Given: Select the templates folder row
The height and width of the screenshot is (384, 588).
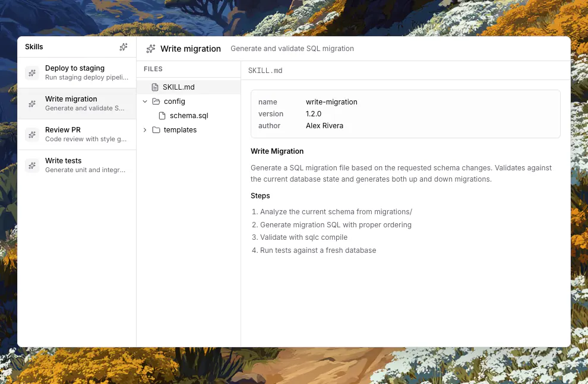Looking at the screenshot, I should point(189,130).
